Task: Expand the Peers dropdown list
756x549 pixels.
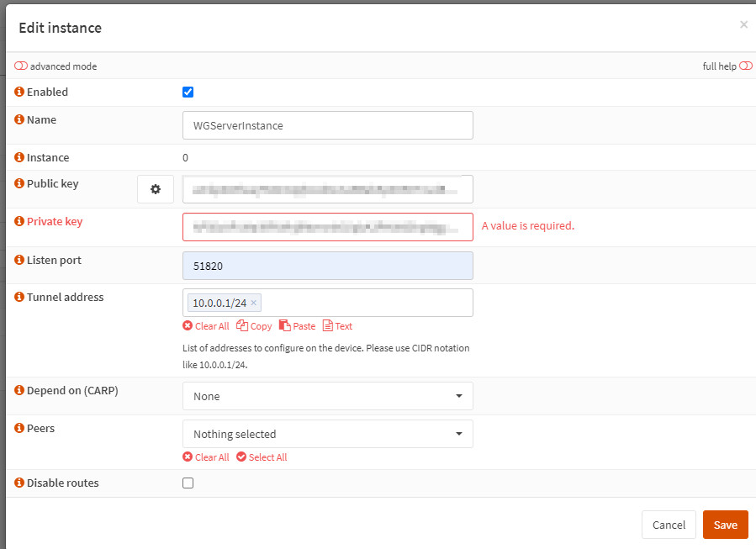Action: click(x=327, y=434)
